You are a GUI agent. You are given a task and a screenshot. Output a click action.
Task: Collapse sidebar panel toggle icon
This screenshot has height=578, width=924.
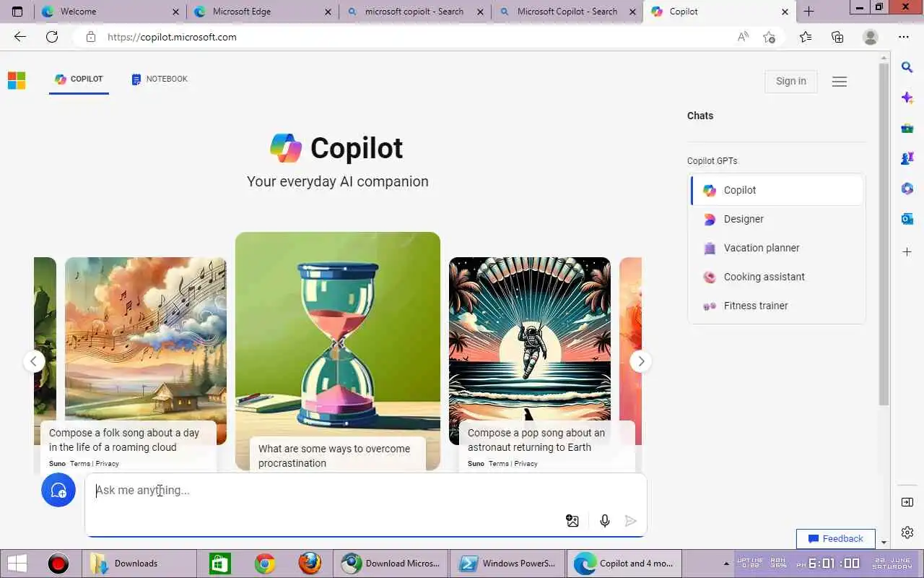pyautogui.click(x=907, y=502)
